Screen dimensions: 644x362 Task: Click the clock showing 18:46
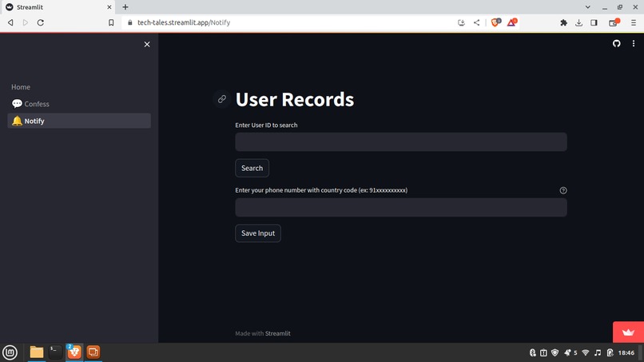(x=626, y=352)
